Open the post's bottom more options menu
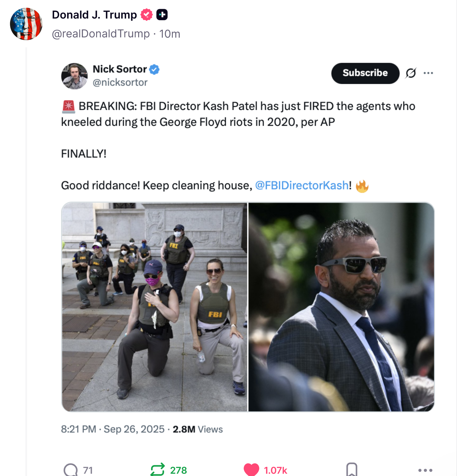 [425, 470]
